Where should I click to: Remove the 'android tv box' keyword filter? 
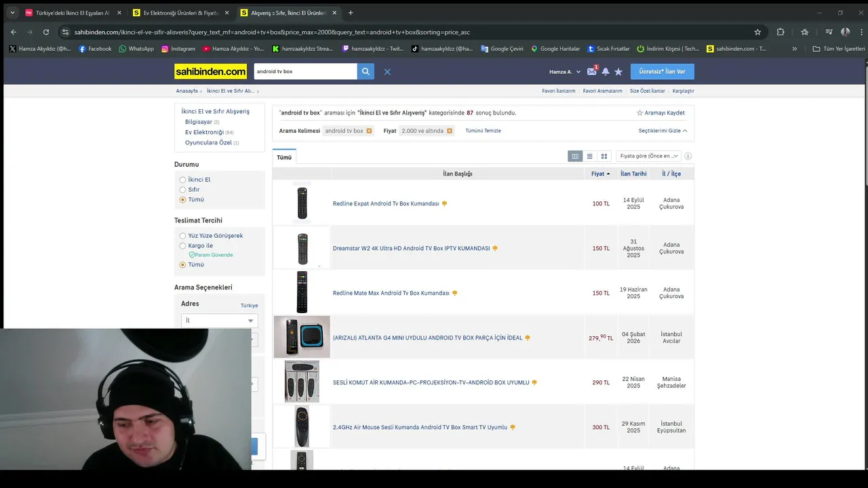click(369, 131)
